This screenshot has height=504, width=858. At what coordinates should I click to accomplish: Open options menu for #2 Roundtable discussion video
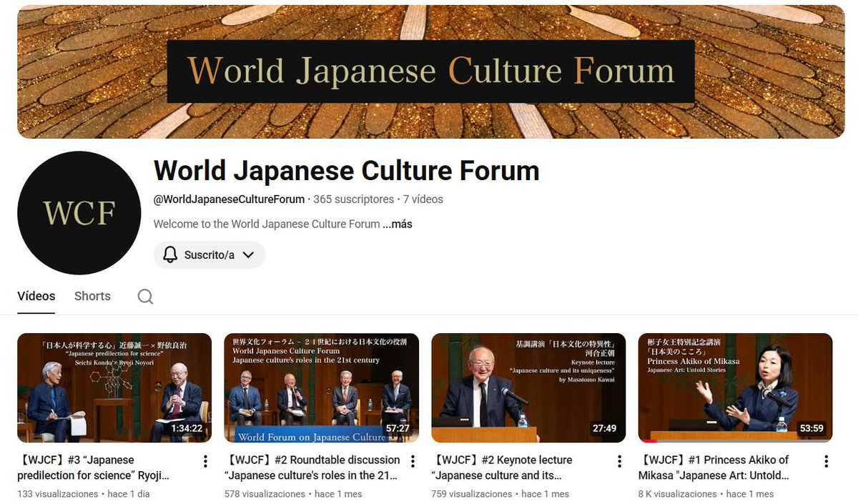[413, 462]
